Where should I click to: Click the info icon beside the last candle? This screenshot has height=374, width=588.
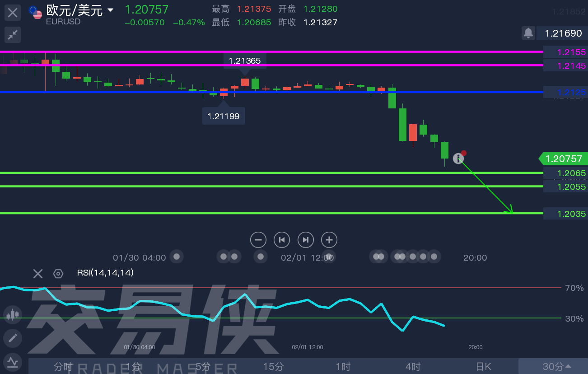click(458, 158)
